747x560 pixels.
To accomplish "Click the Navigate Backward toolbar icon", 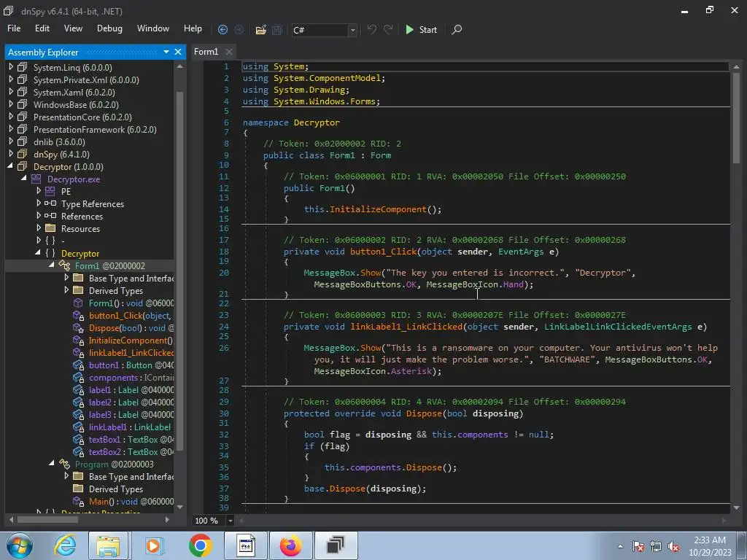I will pyautogui.click(x=222, y=29).
